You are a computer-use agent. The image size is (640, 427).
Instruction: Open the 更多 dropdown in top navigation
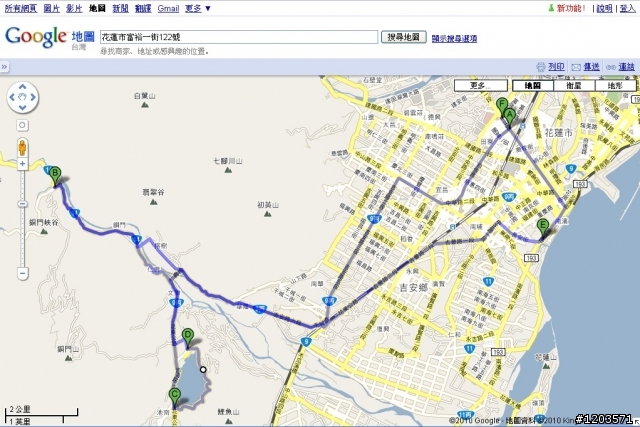(x=198, y=8)
